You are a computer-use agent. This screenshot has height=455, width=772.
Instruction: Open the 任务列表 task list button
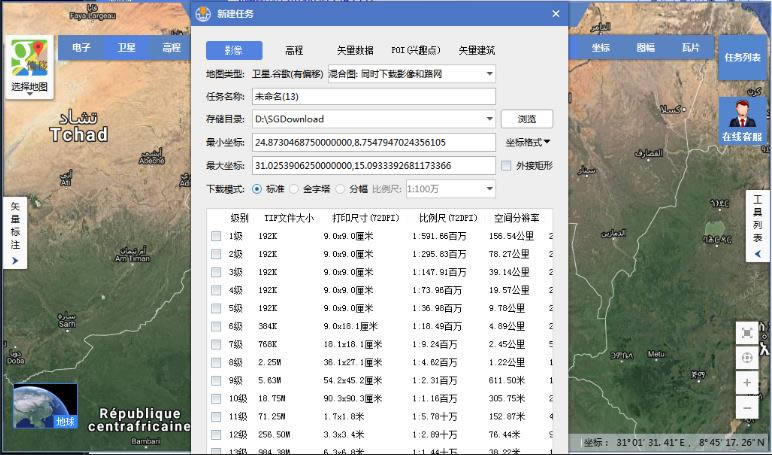(x=742, y=58)
